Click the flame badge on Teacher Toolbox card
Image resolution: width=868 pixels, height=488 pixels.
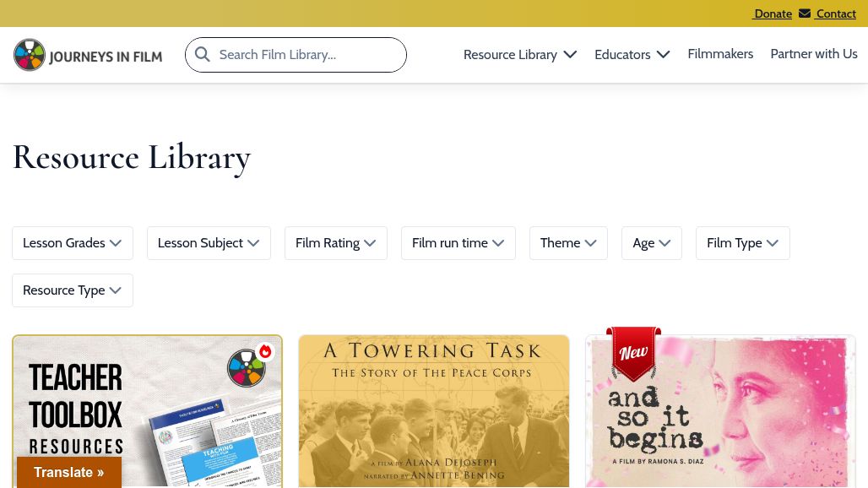point(266,351)
